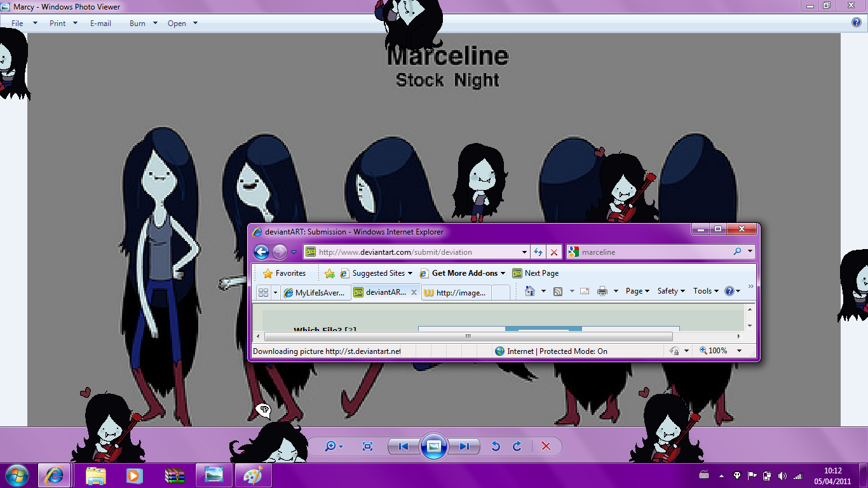Close the deviantART tab

tap(414, 292)
